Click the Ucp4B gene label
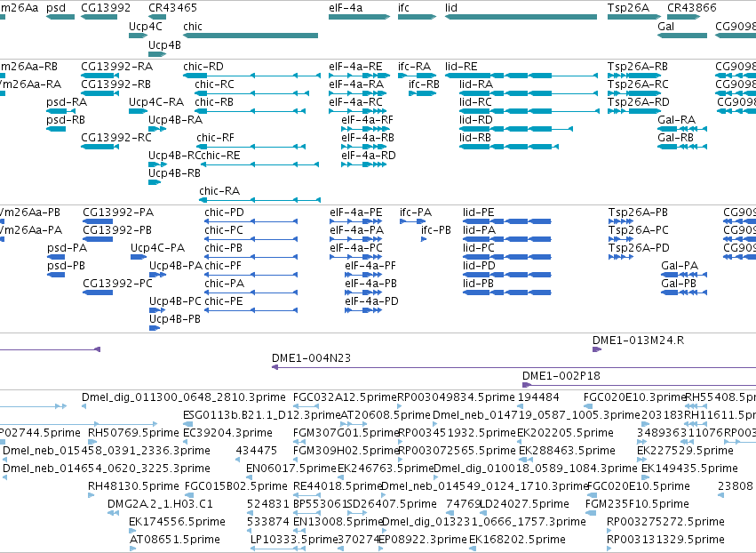The height and width of the screenshot is (553, 756). 164,44
